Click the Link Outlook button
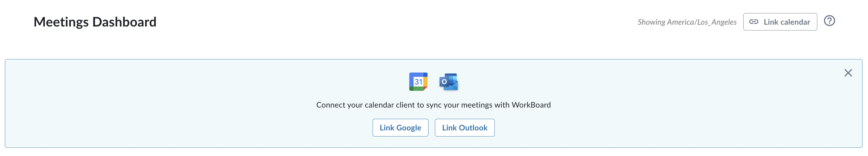 point(465,128)
